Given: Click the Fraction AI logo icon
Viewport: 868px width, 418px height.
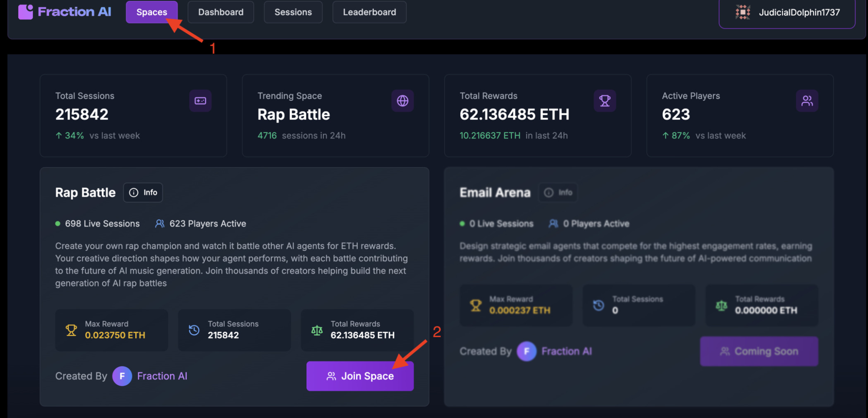Looking at the screenshot, I should tap(25, 12).
